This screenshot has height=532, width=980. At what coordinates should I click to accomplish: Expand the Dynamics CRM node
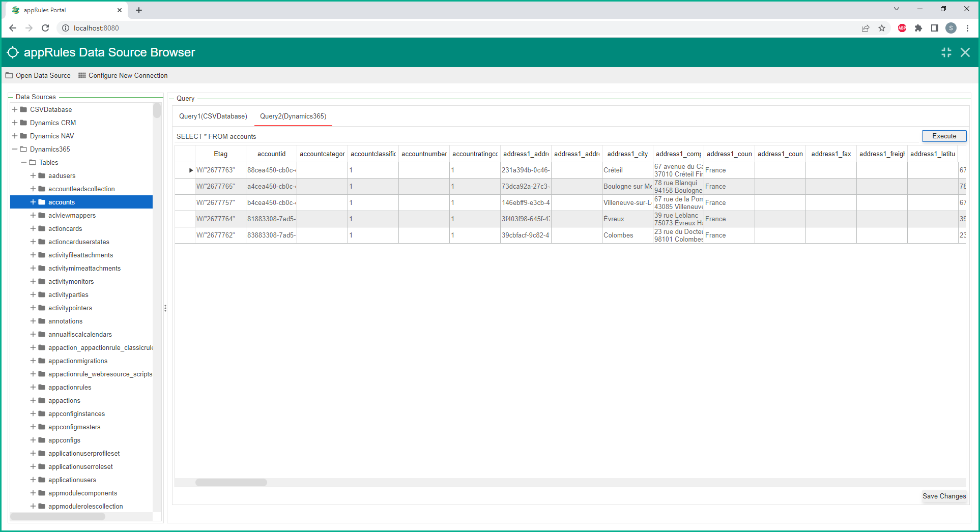[15, 123]
